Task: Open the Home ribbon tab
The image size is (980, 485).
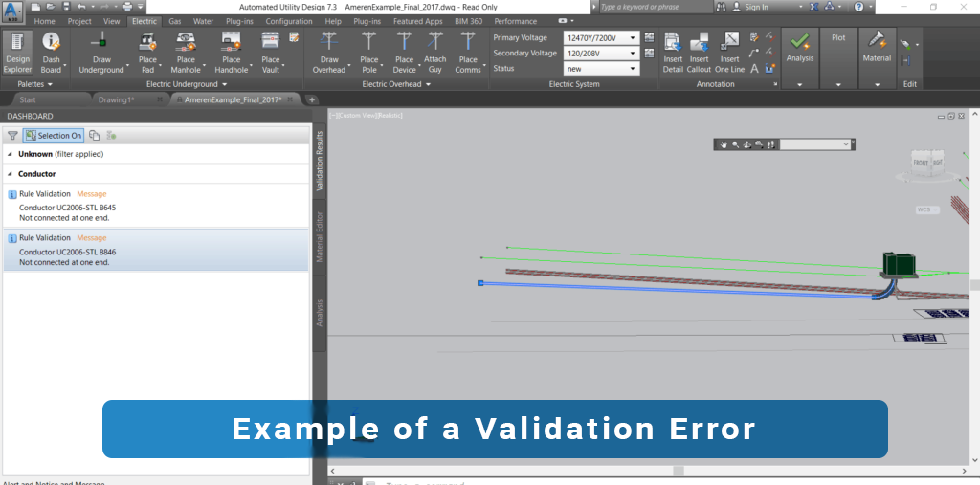Action: [44, 21]
